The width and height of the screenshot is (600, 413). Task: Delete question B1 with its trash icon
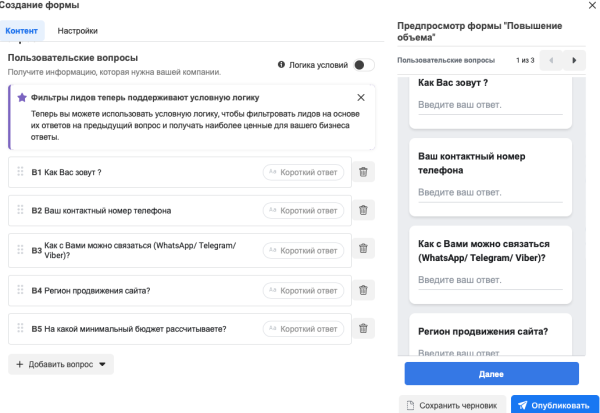click(x=364, y=172)
